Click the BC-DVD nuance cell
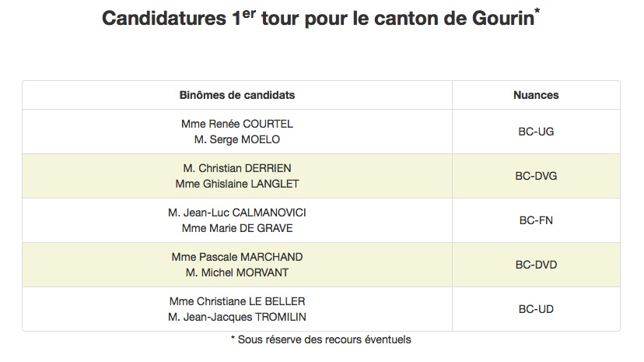The image size is (644, 362). click(536, 265)
